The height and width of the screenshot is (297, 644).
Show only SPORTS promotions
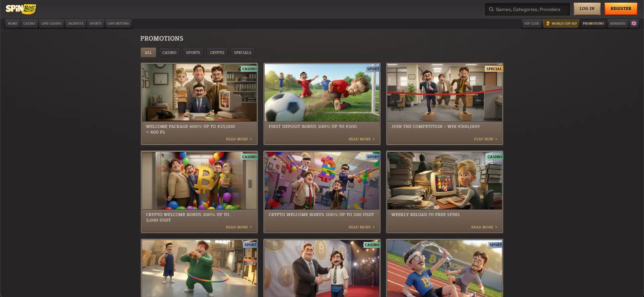(193, 53)
